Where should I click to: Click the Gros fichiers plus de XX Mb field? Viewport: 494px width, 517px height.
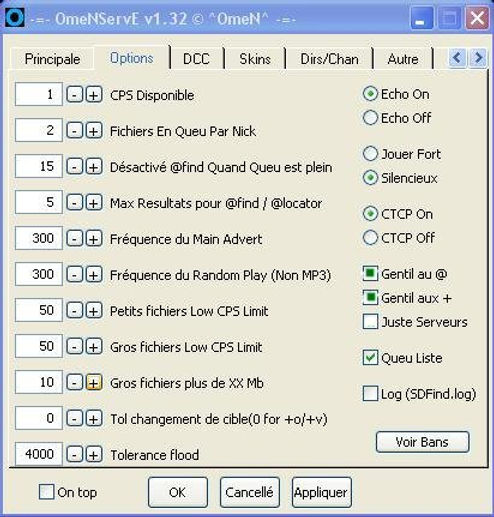[x=39, y=382]
